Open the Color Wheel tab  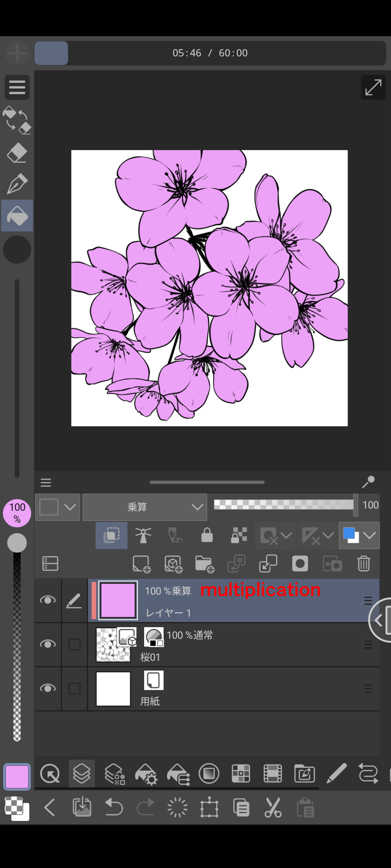click(209, 774)
